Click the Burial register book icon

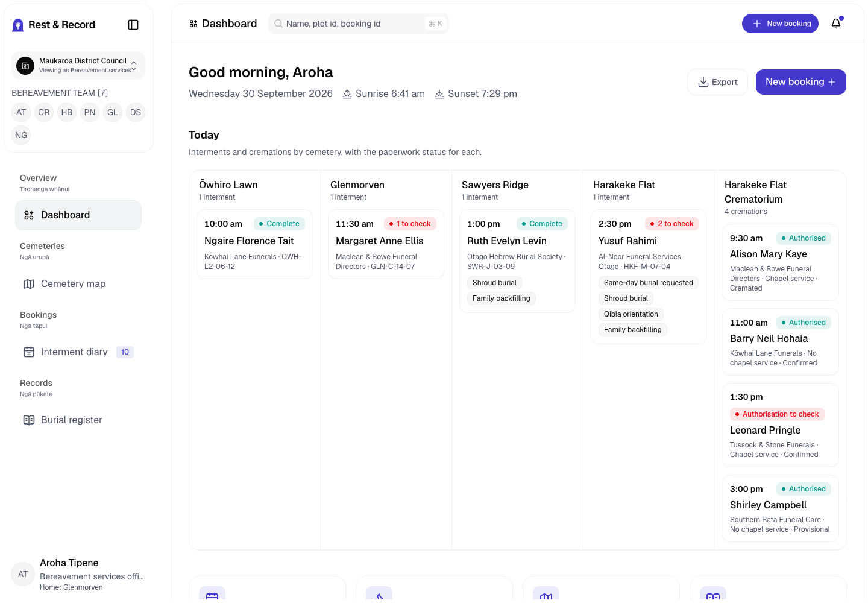[29, 420]
